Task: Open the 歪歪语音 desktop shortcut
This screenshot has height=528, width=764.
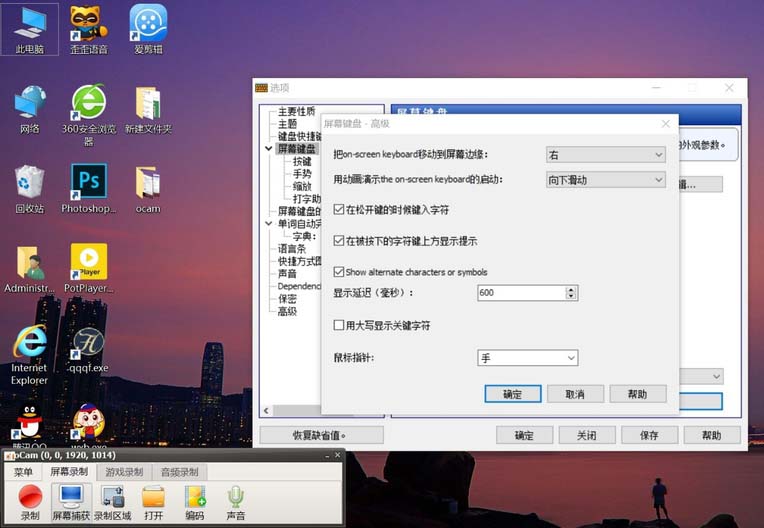Action: pyautogui.click(x=89, y=29)
